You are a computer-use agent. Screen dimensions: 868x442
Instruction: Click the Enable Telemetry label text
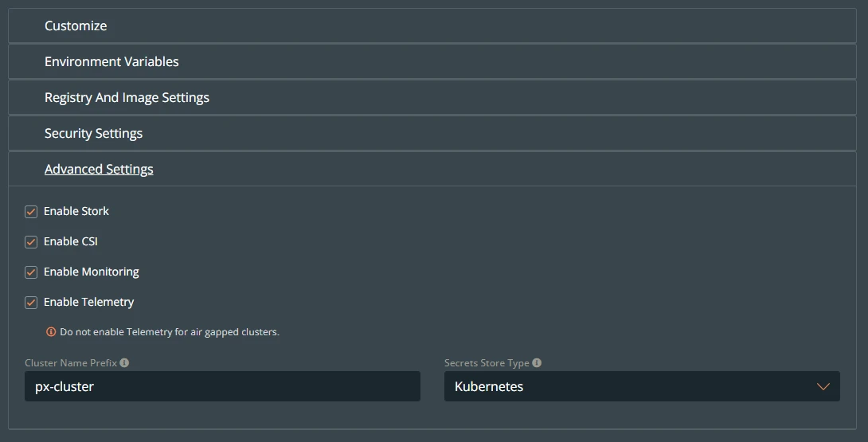(x=88, y=302)
